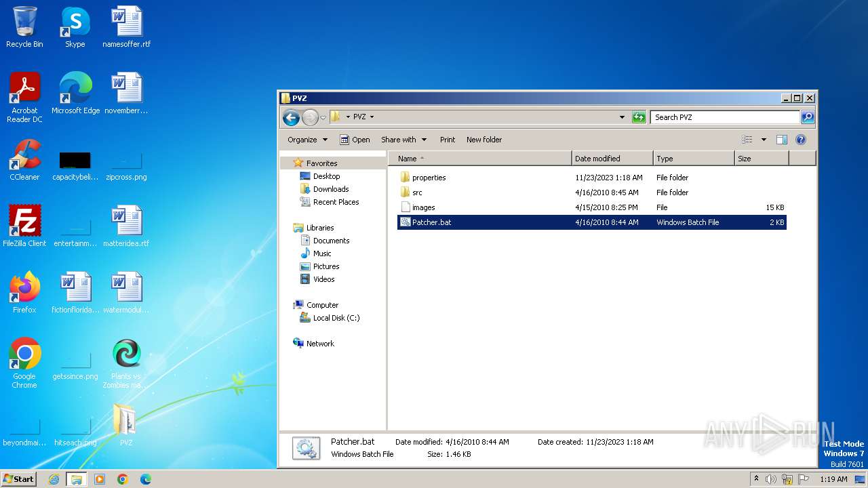Expand the change view options arrow
Screen dimensions: 868x488
coord(764,140)
